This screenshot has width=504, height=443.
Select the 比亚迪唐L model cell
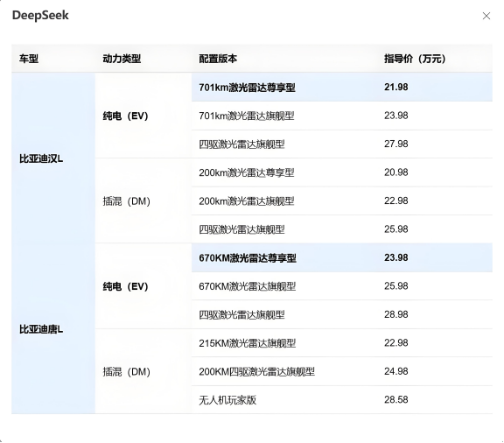(53, 328)
